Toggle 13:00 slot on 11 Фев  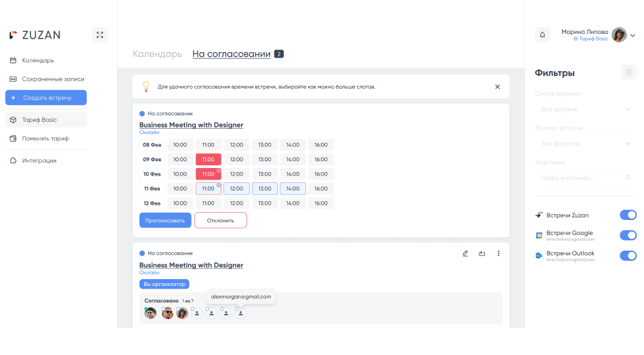[x=265, y=188]
